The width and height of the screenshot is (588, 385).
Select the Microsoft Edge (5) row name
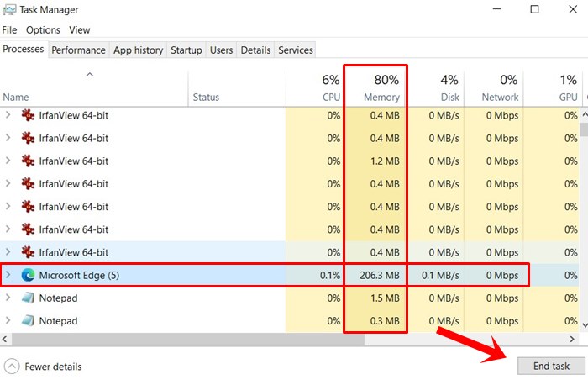tap(79, 275)
